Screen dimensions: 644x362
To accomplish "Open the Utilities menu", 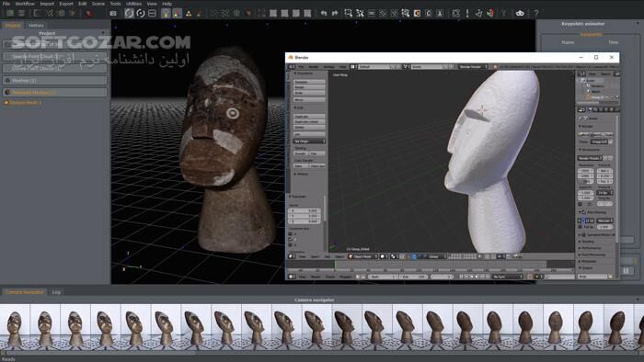I will tap(134, 4).
